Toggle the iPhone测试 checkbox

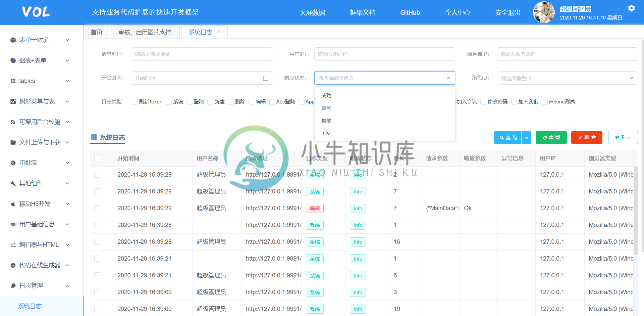(x=545, y=102)
